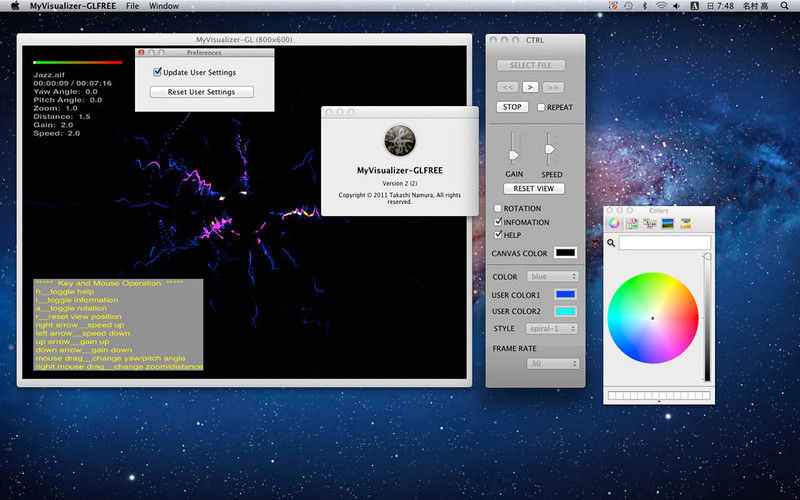Click the 'Pitch Angle: 0.0' text
The height and width of the screenshot is (500, 800).
pos(68,100)
